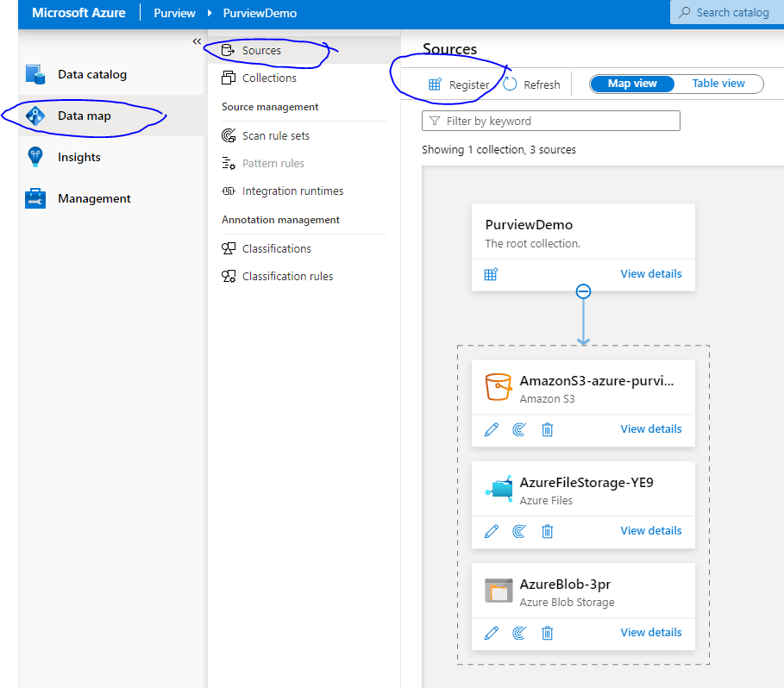Delete the AzureFileStorage-YE9 source
784x688 pixels.
(x=548, y=531)
